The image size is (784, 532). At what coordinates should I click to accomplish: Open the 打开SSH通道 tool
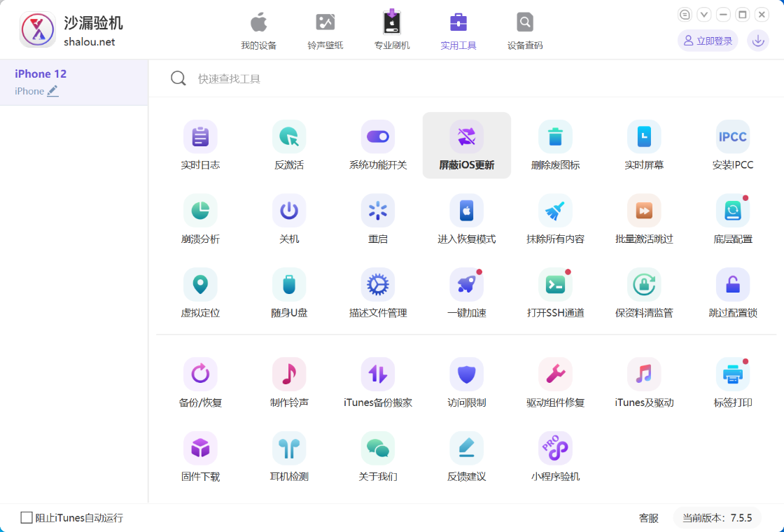pyautogui.click(x=555, y=285)
